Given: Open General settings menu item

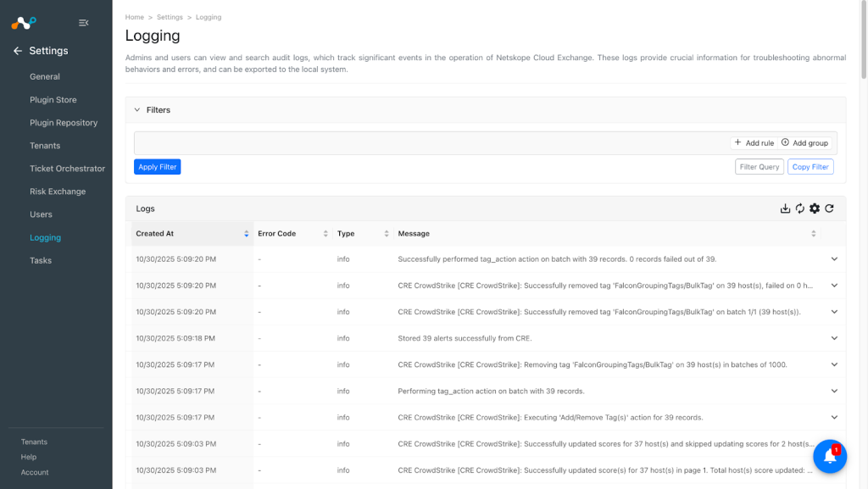Looking at the screenshot, I should pyautogui.click(x=45, y=77).
